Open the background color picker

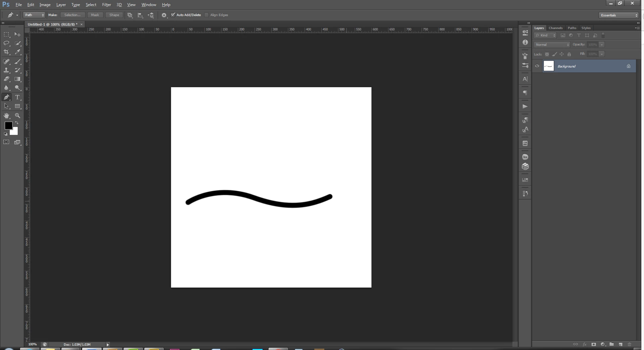[15, 132]
